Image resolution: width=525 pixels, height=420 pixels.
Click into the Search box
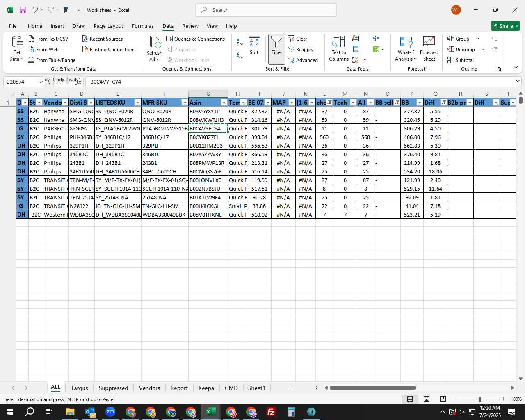(x=266, y=10)
